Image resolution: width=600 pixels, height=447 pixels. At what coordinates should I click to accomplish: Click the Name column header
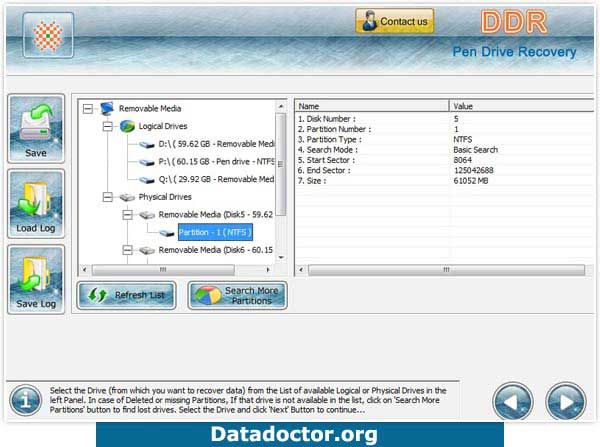click(372, 106)
